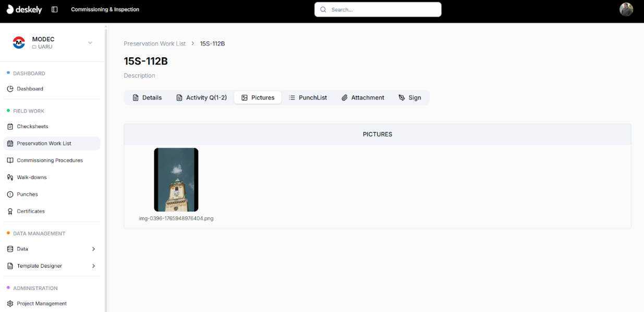
Task: Click the Project Management gear icon
Action: point(10,304)
